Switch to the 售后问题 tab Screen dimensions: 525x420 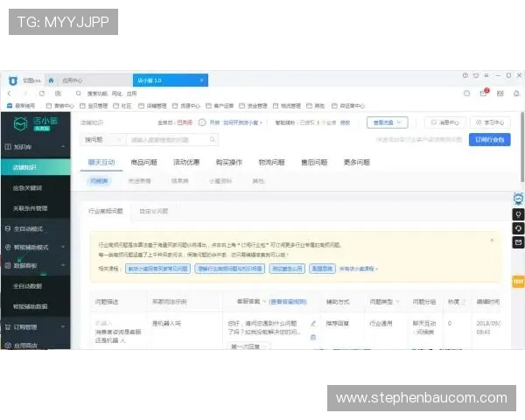(314, 163)
